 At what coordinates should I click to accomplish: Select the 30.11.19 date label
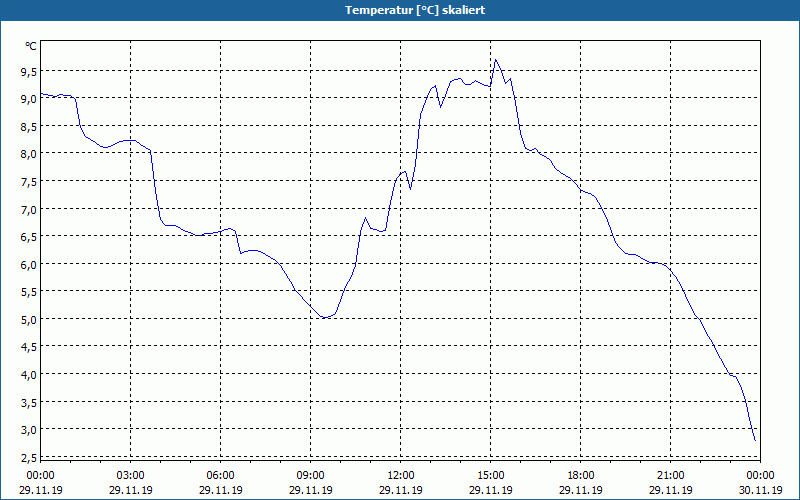761,491
